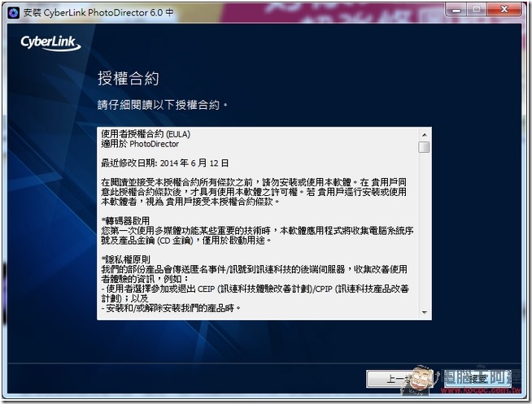Click the 最近修改日期 2014 年 6 月 12 日 line
Screen dimensions: 532x404
tap(165, 163)
